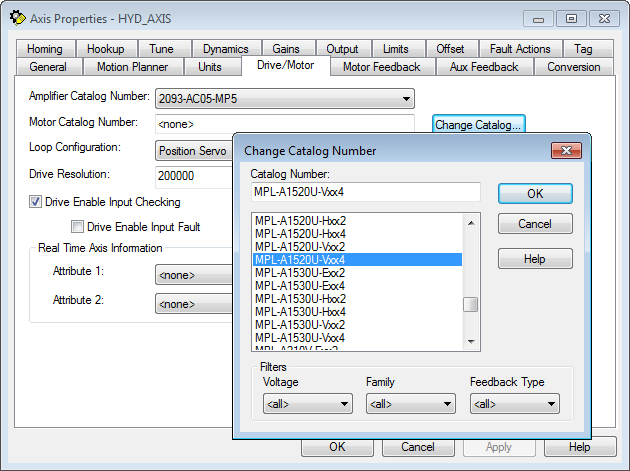
Task: Enable Drive Enable Input Fault checkbox
Action: coord(77,227)
